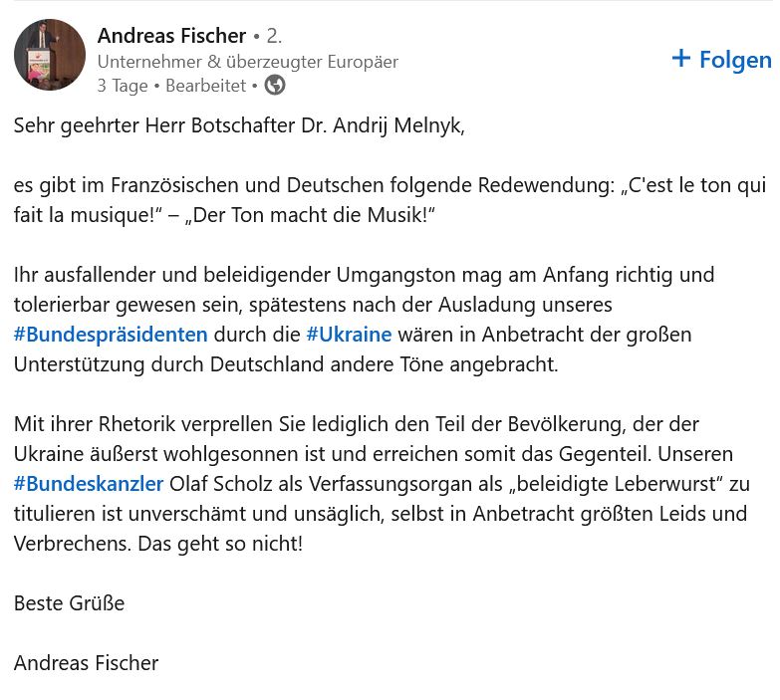
Task: Click the sentence Das geht so nicht!
Action: tap(220, 544)
